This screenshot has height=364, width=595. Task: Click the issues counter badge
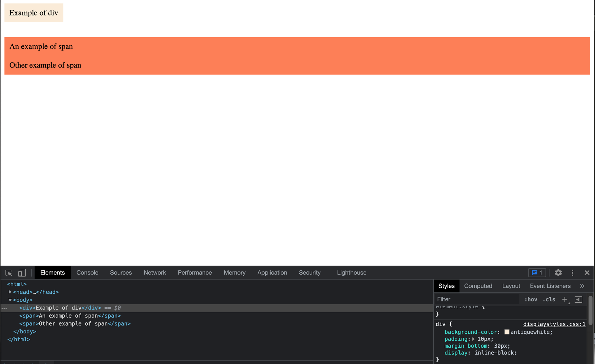click(x=537, y=273)
